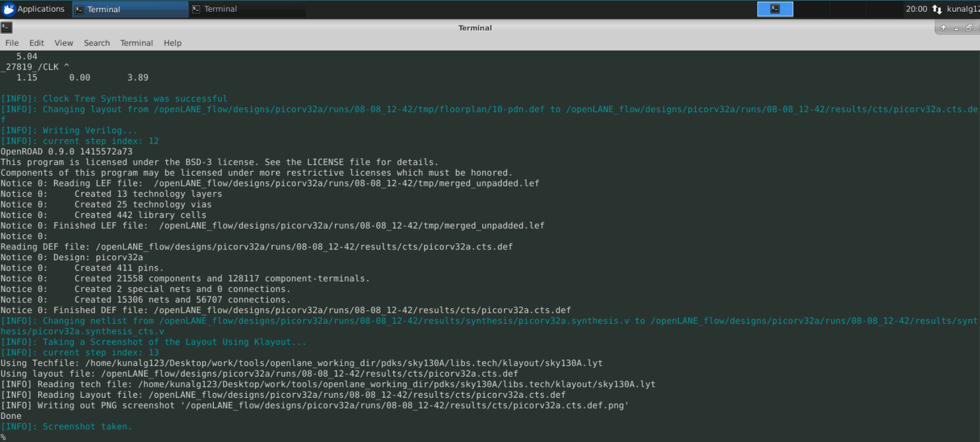Click the 20:00 panel clock
Screen dimensions: 980x442
(x=916, y=9)
